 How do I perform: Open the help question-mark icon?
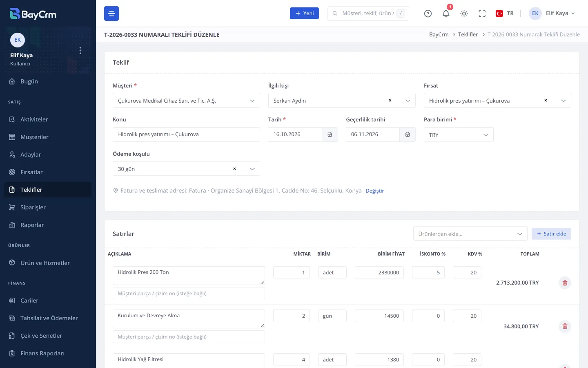tap(428, 13)
